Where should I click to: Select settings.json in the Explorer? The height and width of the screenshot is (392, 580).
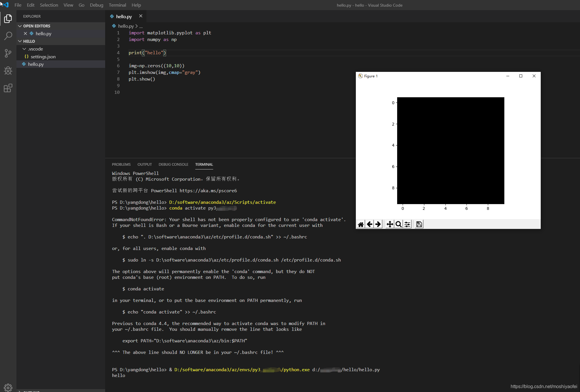43,57
